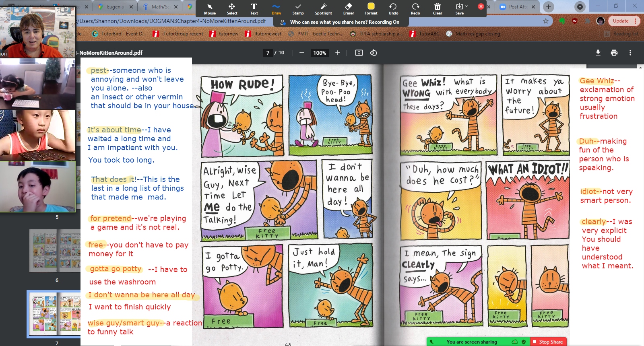
Task: Open the TutorABC bookmark
Action: (425, 34)
